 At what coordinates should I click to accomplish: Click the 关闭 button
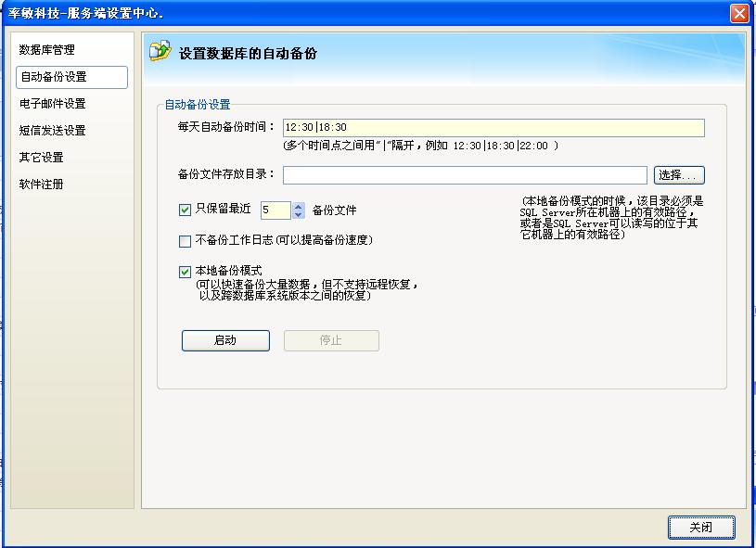[x=701, y=527]
